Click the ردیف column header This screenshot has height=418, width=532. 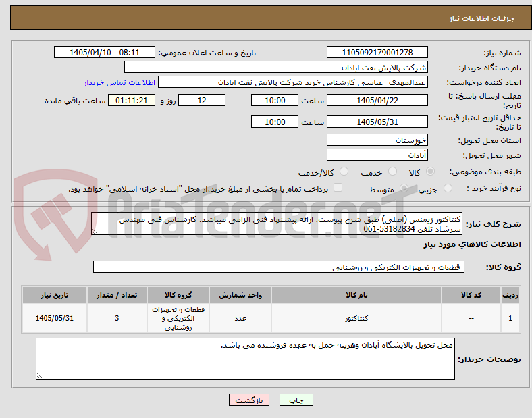[510, 295]
